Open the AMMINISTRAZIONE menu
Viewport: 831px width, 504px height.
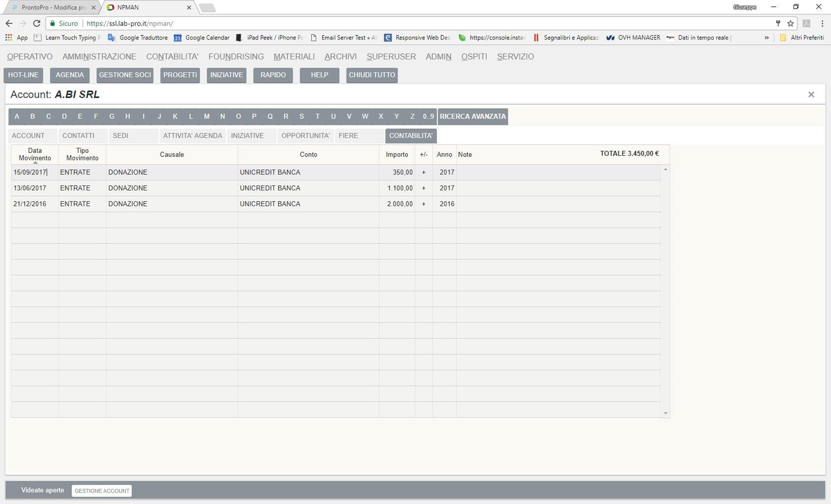[99, 57]
